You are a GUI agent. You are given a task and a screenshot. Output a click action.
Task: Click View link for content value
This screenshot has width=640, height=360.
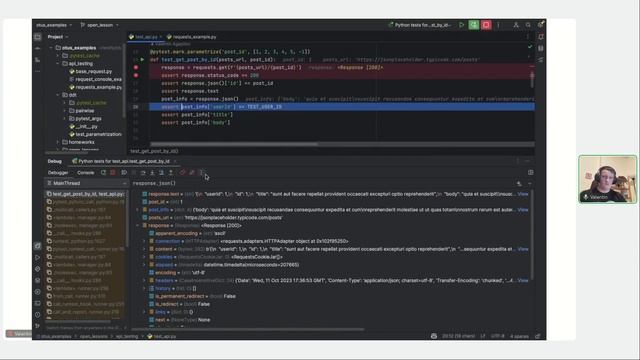tap(523, 249)
